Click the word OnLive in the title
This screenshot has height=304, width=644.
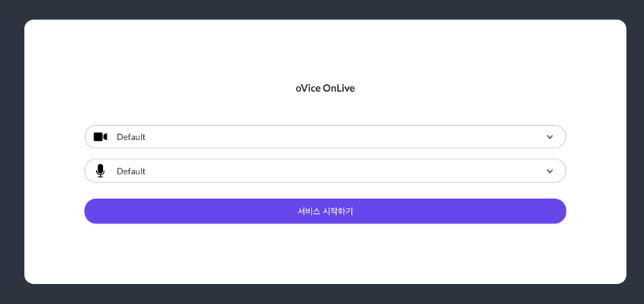click(339, 89)
